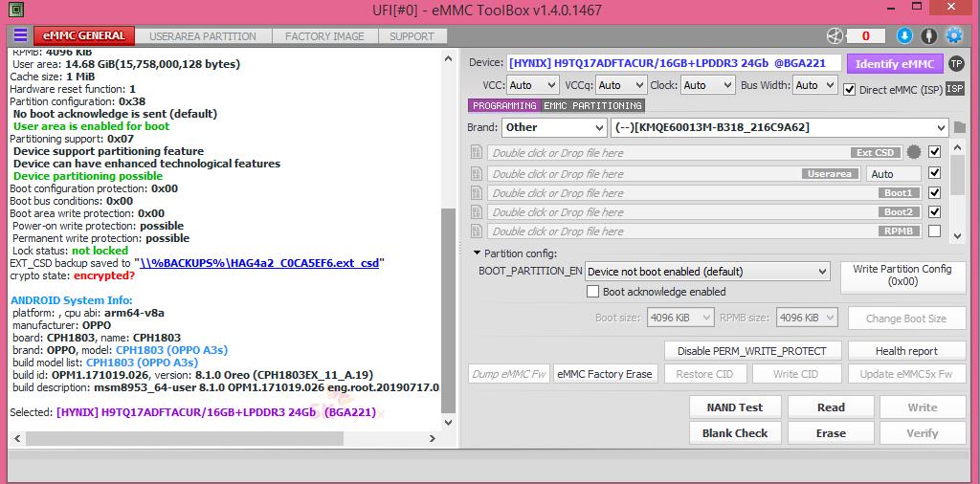Open the blue settings gear
Image resolution: width=980 pixels, height=484 pixels.
pyautogui.click(x=954, y=35)
